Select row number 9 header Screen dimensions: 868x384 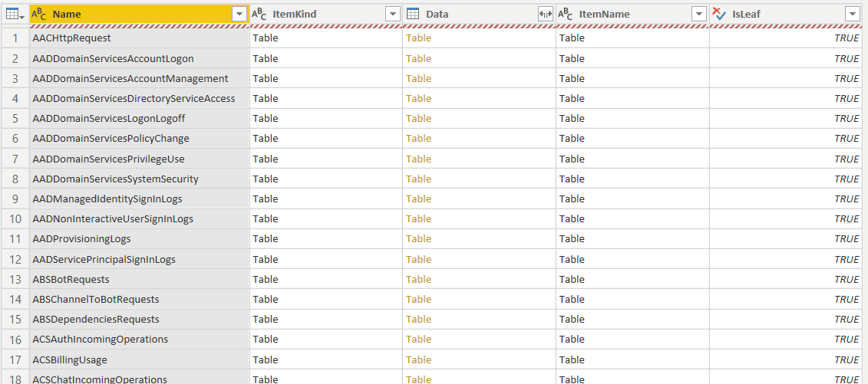[x=15, y=199]
